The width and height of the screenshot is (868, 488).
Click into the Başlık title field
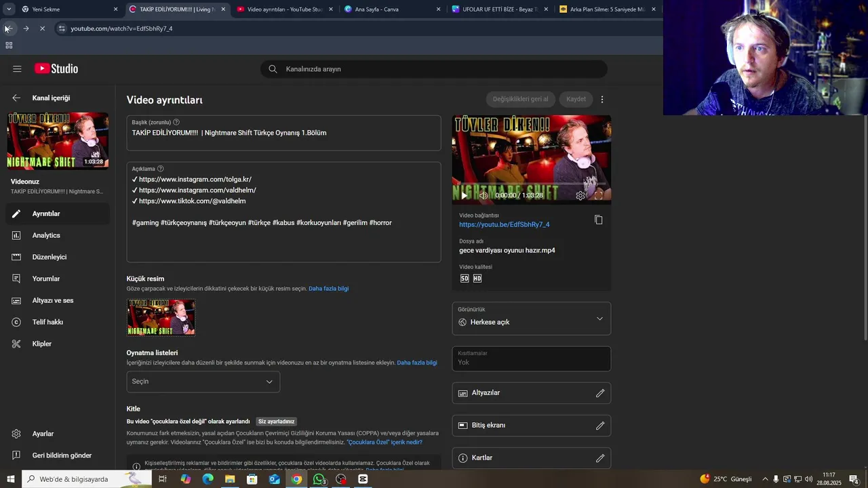coord(283,133)
